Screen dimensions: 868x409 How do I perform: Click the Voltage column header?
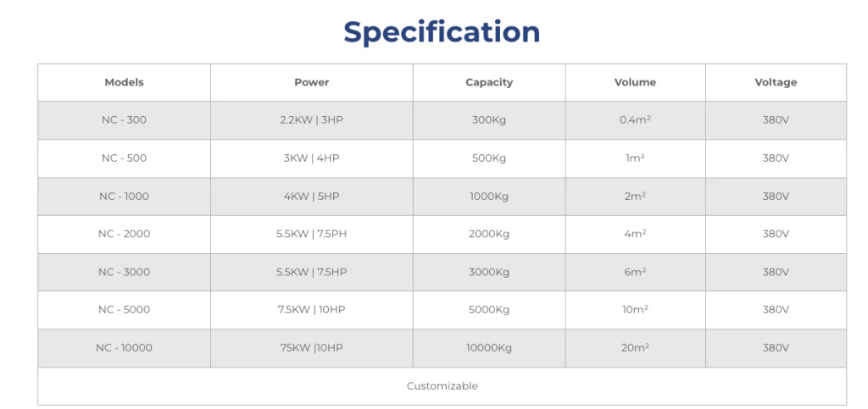coord(776,82)
